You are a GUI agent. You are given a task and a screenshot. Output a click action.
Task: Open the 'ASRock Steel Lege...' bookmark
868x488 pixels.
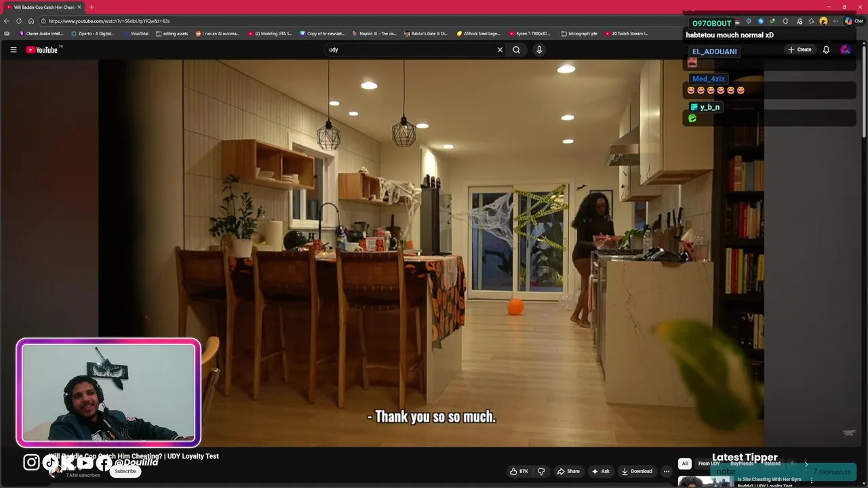point(479,33)
